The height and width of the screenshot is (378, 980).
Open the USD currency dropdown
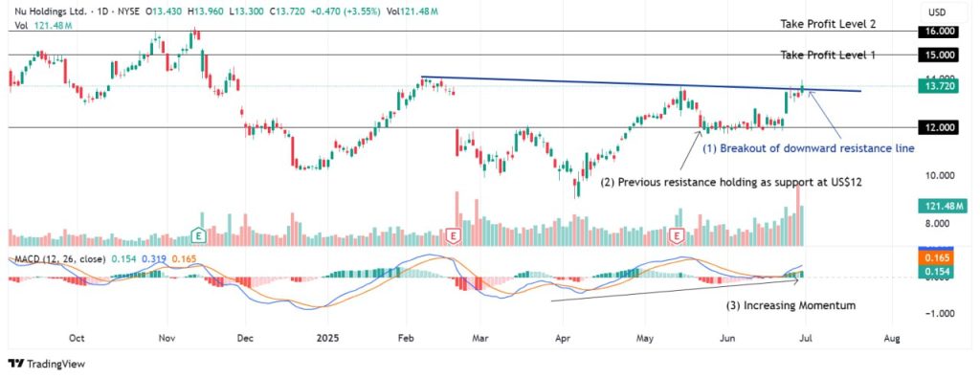(x=938, y=11)
